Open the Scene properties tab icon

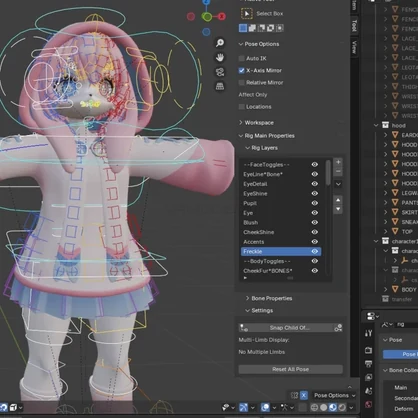coord(368,391)
